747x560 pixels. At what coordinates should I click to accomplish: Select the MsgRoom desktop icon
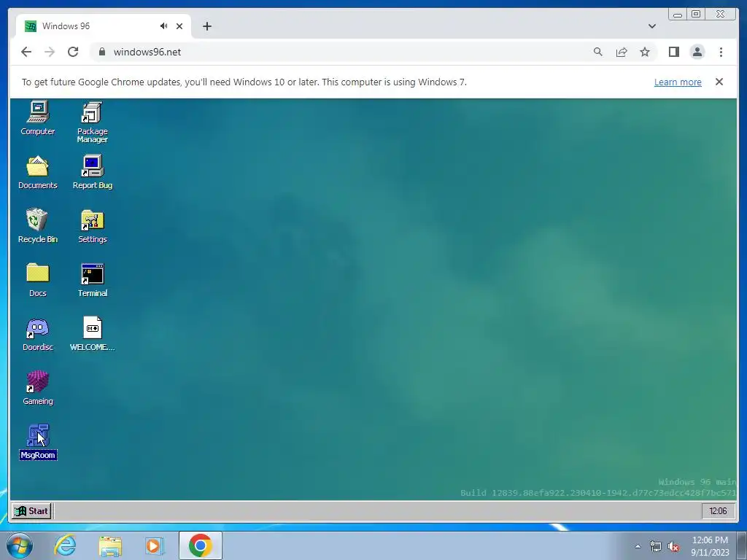38,441
